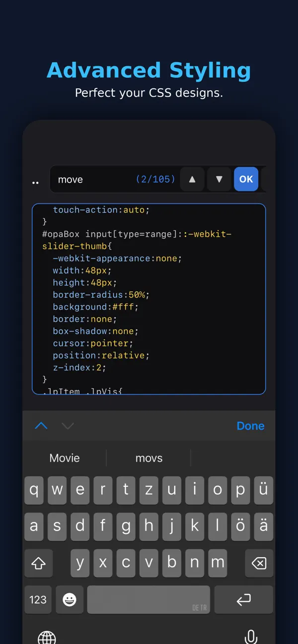Jump to previous match with up triangle

(x=192, y=179)
